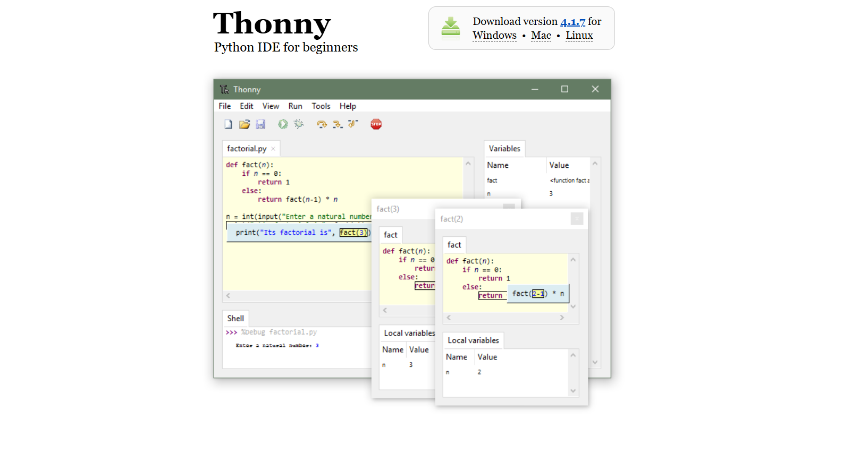Click fact(2) local variables scroll down arrow
Screen dimensions: 868x453
(573, 391)
